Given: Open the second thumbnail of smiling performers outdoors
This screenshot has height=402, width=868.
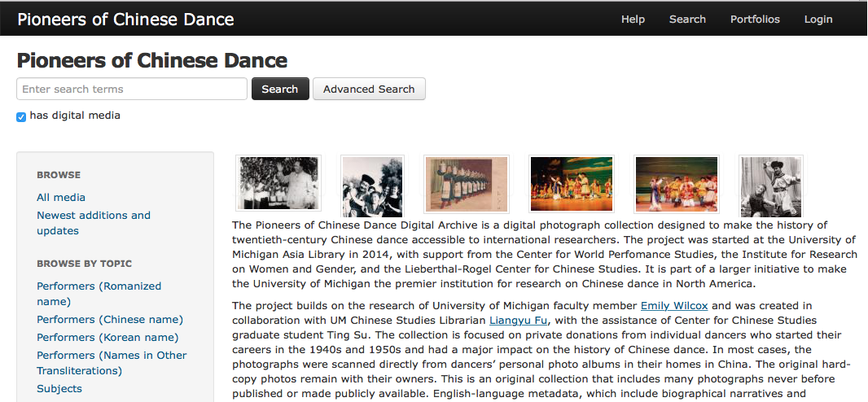Looking at the screenshot, I should pos(372,186).
